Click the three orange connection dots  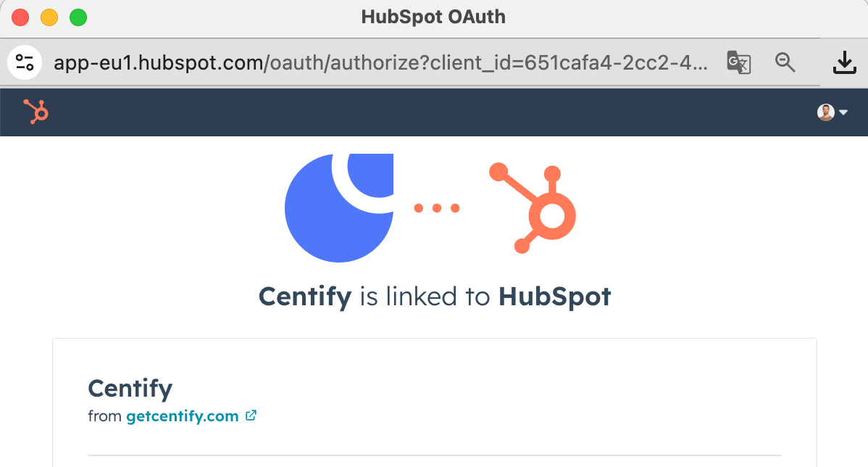point(437,207)
